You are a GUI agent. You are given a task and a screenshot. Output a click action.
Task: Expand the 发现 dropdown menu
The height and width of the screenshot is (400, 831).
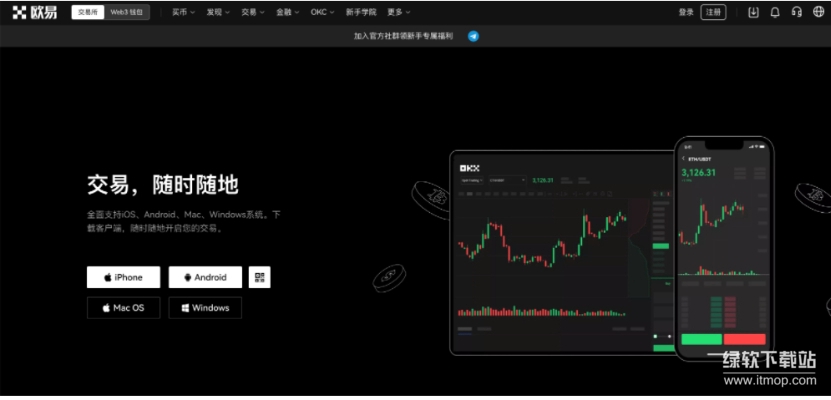(x=217, y=12)
